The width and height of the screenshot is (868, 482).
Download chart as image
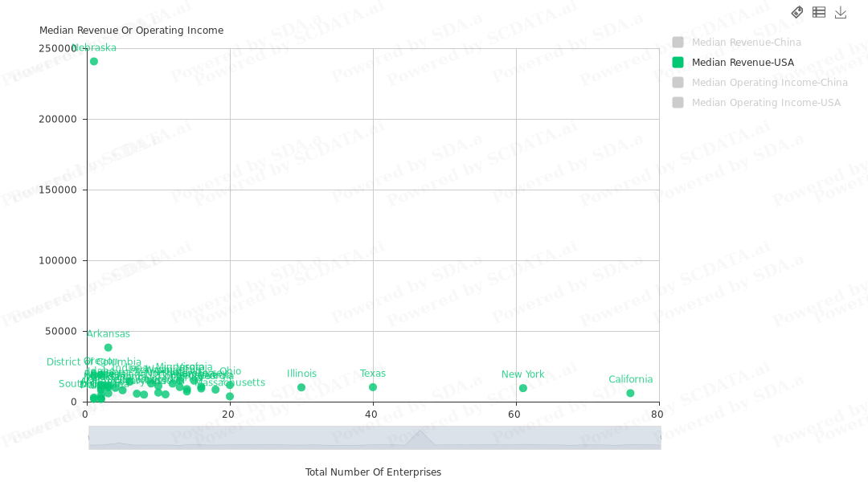841,12
